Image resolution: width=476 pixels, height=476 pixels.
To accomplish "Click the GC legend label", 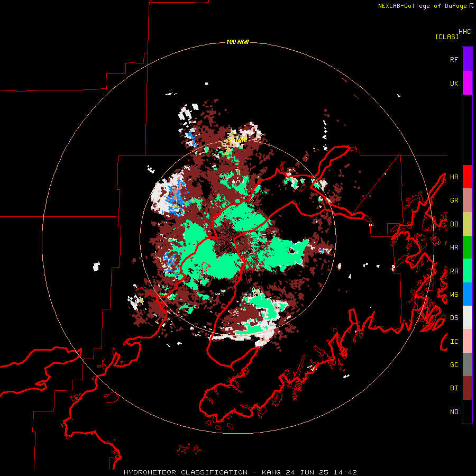I will (454, 364).
